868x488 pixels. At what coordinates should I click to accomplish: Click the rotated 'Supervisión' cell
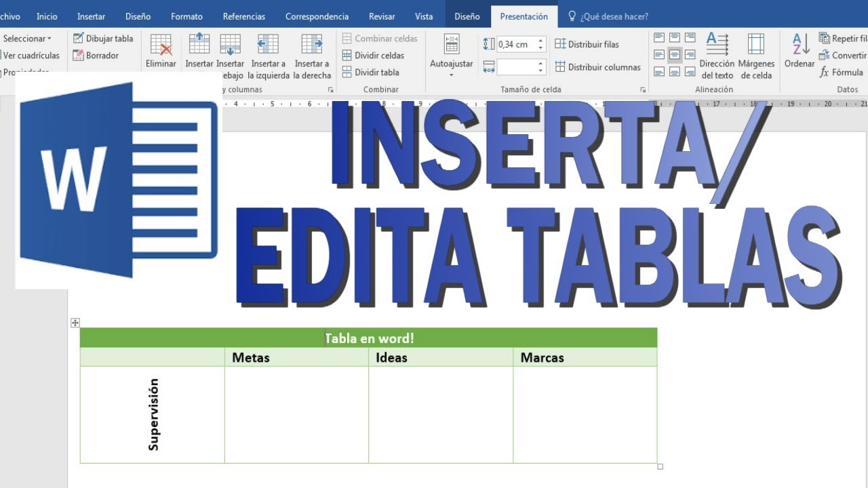pyautogui.click(x=153, y=415)
